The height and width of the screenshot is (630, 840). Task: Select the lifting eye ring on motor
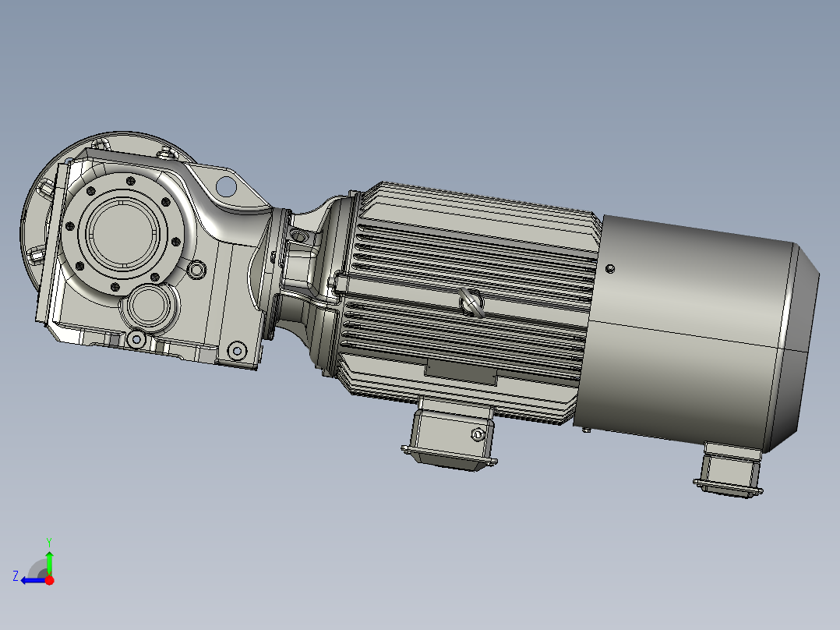pos(472,303)
